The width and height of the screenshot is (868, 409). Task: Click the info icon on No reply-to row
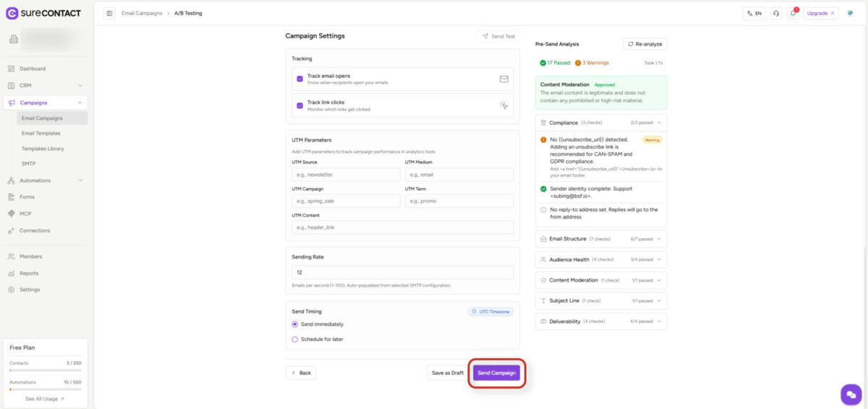[543, 210]
